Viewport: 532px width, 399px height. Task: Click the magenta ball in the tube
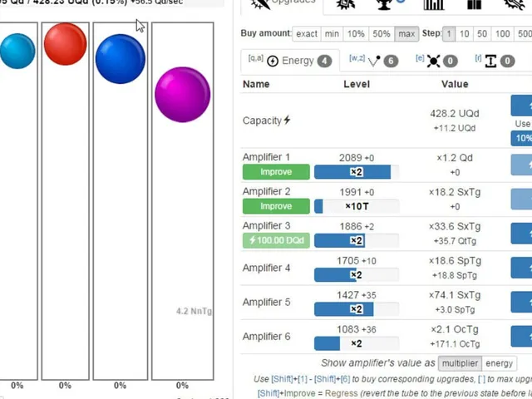tap(183, 95)
